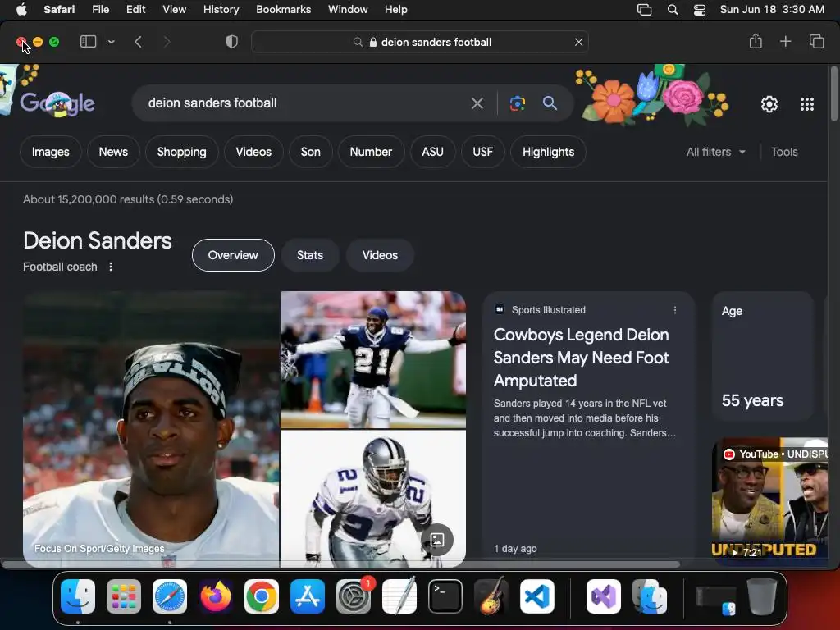Open the Trash in the Dock
This screenshot has height=630, width=840.
coord(762,596)
